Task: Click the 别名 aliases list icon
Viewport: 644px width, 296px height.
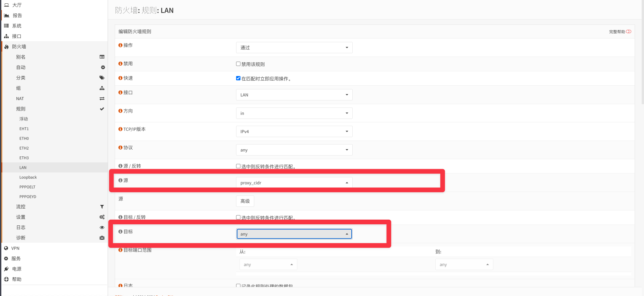Action: point(102,57)
